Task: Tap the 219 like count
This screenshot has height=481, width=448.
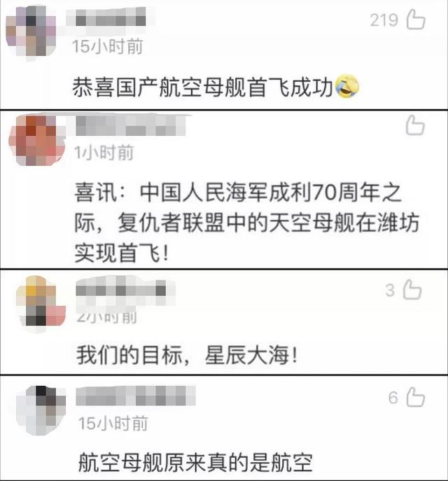Action: [x=384, y=20]
